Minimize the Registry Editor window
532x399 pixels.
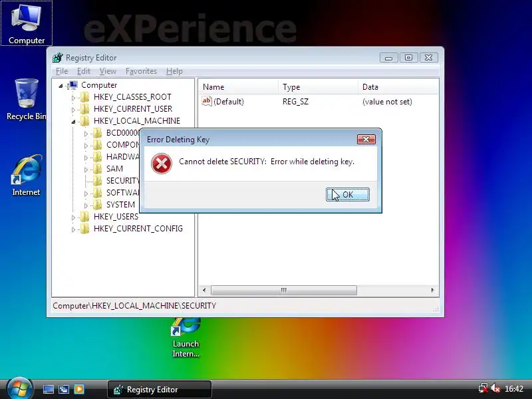click(x=389, y=58)
